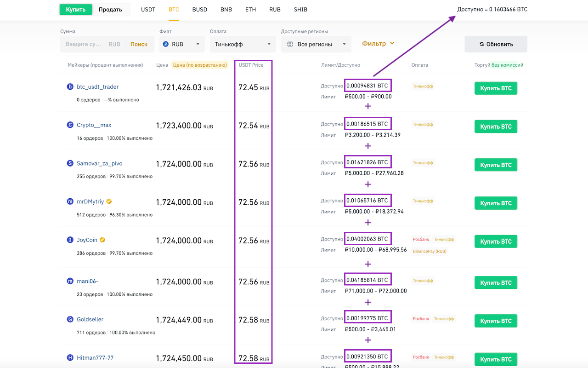This screenshot has width=588, height=368.
Task: Switch to the SHIB tab
Action: pyautogui.click(x=300, y=9)
